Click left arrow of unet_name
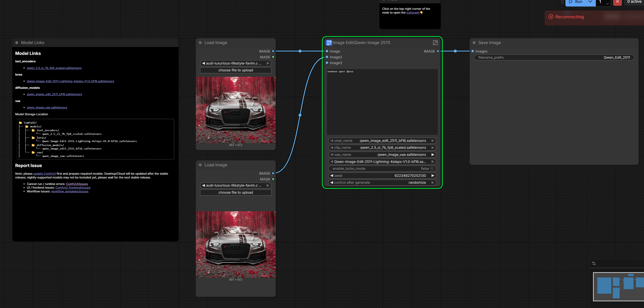 click(331, 141)
